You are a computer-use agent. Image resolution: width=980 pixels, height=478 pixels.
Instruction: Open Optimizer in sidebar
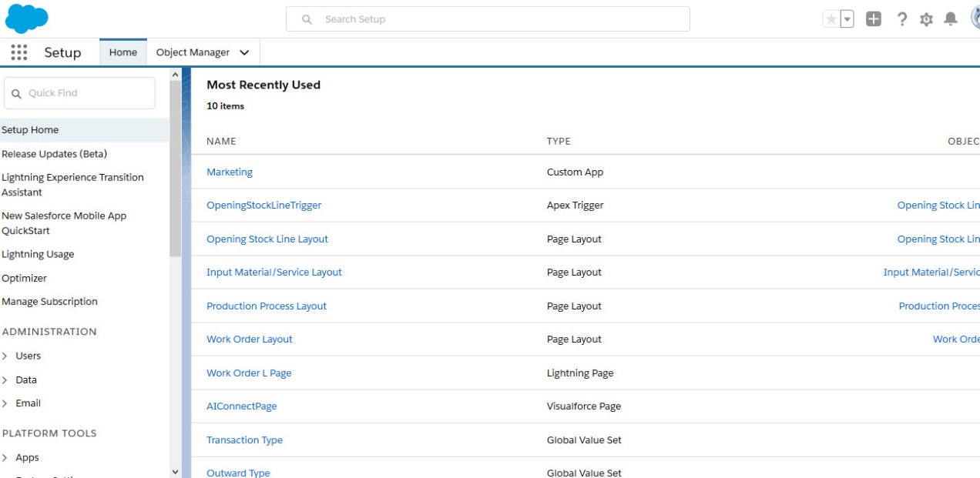24,278
